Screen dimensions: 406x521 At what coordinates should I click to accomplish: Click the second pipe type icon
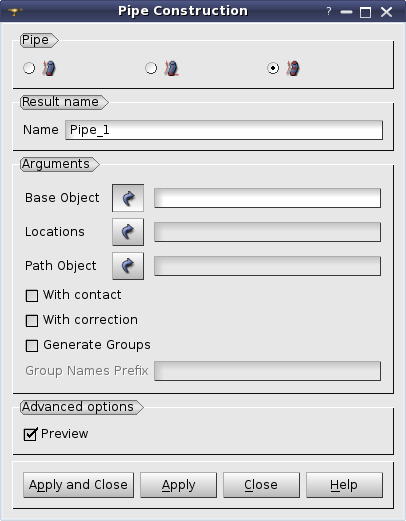[x=171, y=68]
